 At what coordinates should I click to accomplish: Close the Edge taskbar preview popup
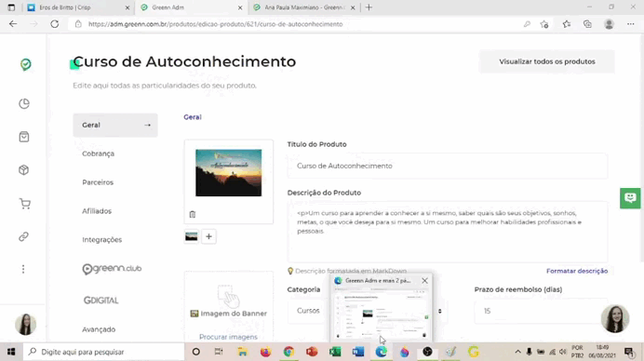[x=424, y=280]
